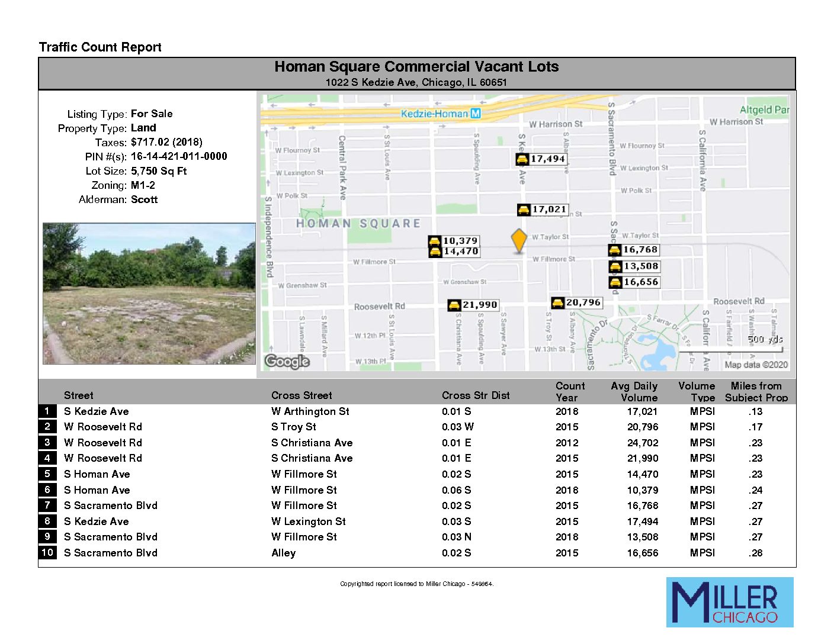
Task: Click row number badge 5
Action: (x=47, y=474)
